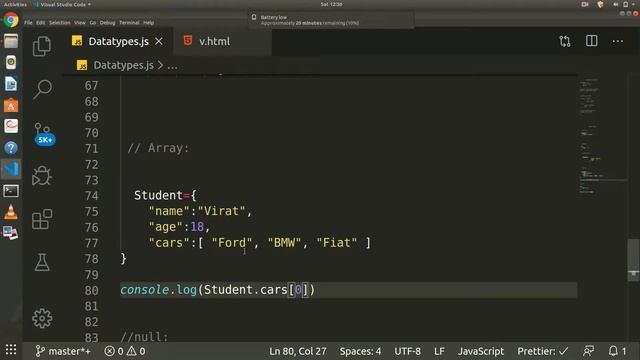Open the Manage gear in activity bar
Image resolution: width=640 pixels, height=360 pixels.
click(42, 318)
